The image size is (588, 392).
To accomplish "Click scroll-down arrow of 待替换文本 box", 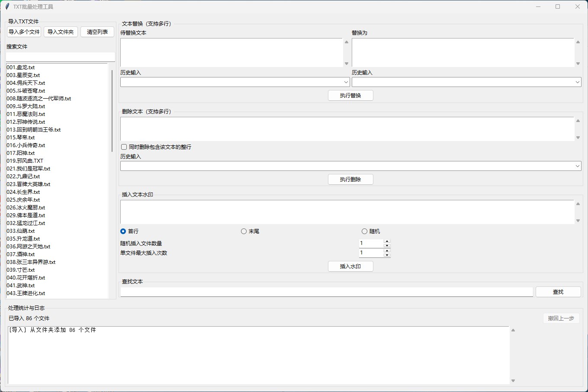I will (x=347, y=64).
